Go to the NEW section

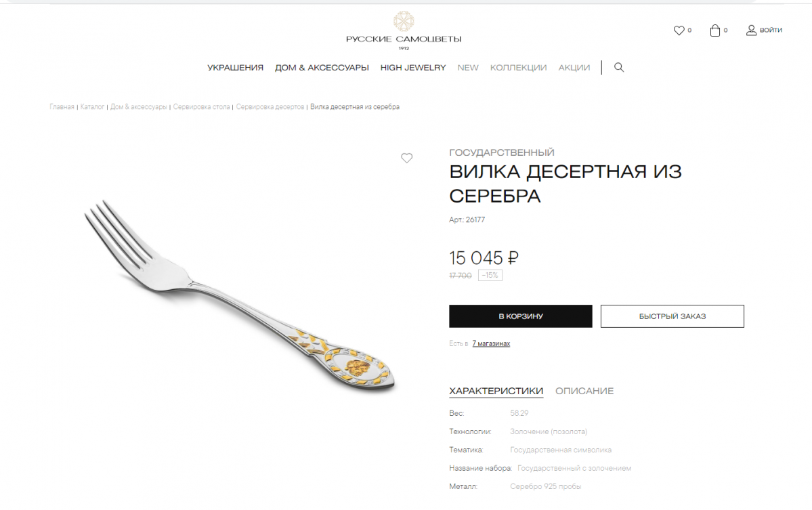pyautogui.click(x=467, y=68)
